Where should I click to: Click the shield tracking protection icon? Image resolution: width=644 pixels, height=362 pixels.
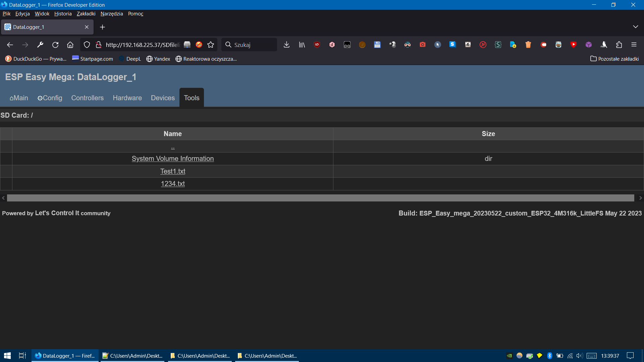point(87,45)
